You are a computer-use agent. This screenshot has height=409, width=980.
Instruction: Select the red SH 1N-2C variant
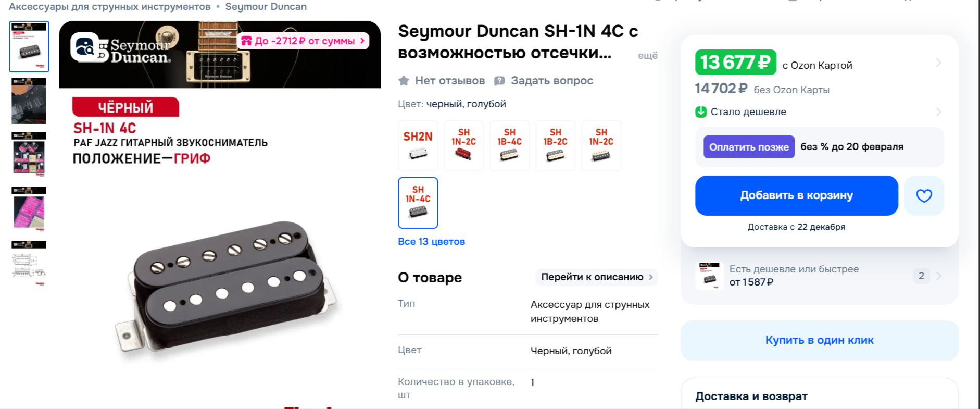point(464,145)
